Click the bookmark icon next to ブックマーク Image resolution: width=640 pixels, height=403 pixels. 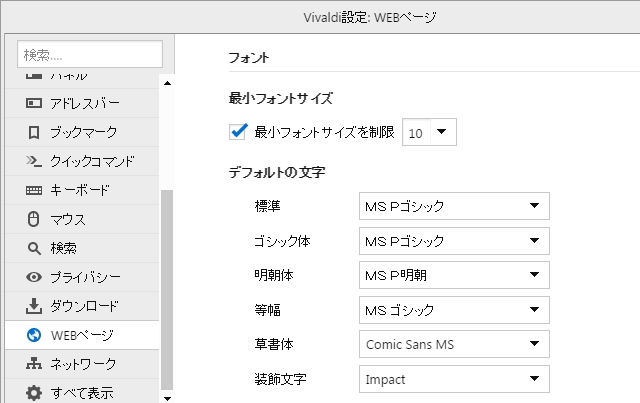click(x=33, y=132)
